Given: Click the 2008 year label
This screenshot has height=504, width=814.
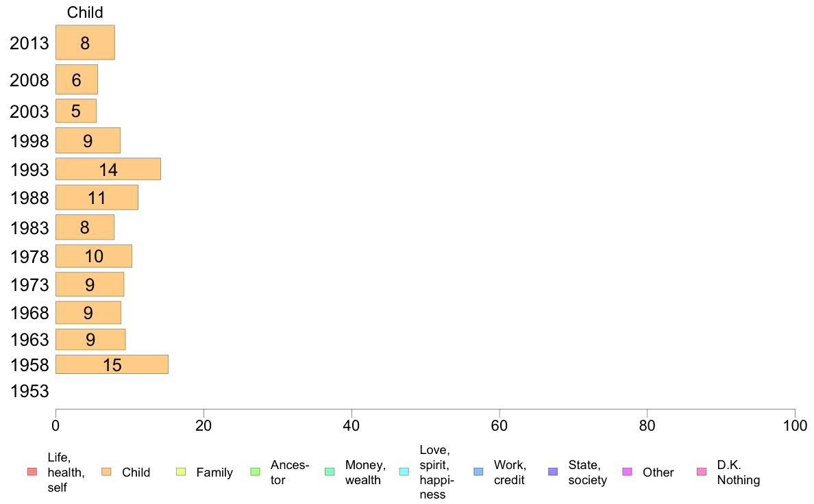Looking at the screenshot, I should coord(29,80).
